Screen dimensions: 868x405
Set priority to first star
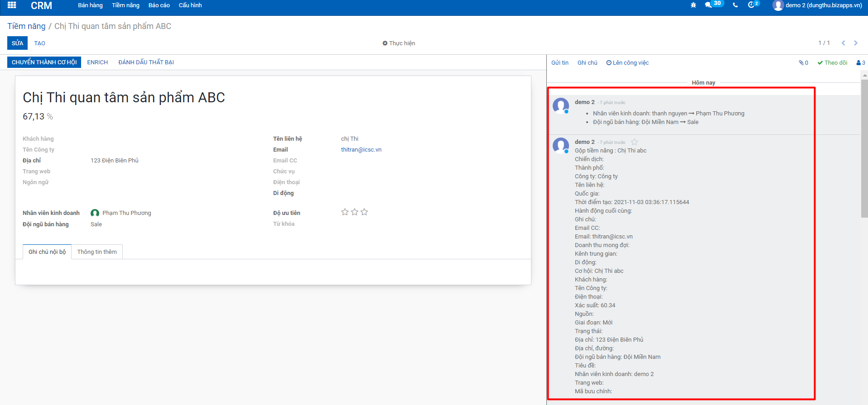[x=345, y=212]
